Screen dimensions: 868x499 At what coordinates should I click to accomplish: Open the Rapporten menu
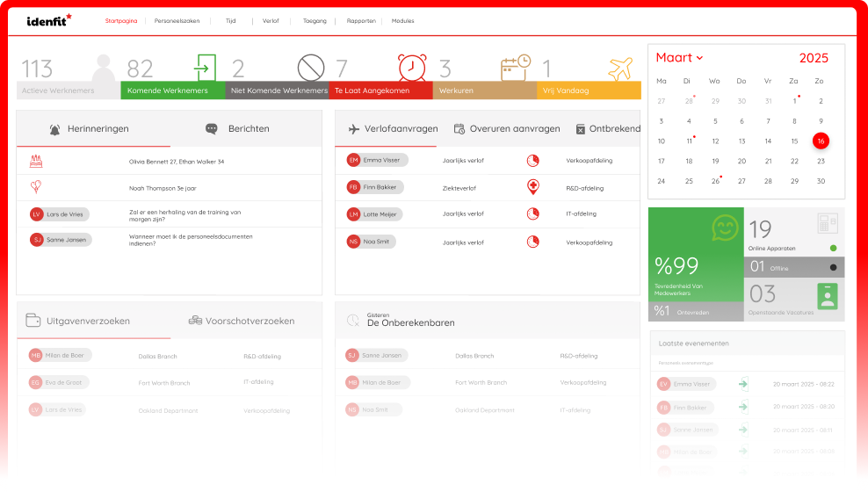coord(361,20)
